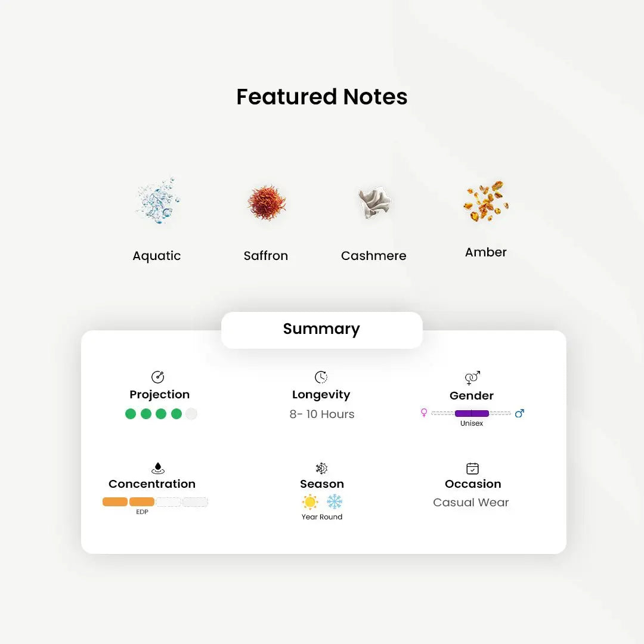The height and width of the screenshot is (644, 644).
Task: Click the pink female symbol
Action: coord(424,413)
